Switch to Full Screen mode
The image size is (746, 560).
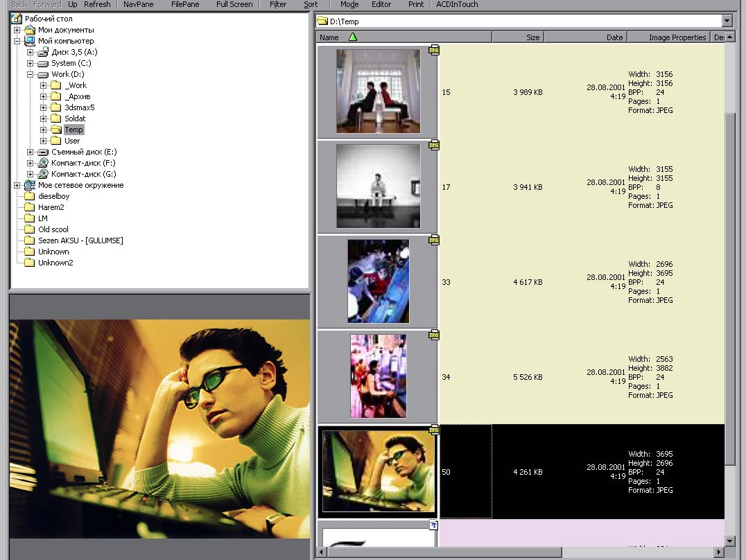(234, 4)
